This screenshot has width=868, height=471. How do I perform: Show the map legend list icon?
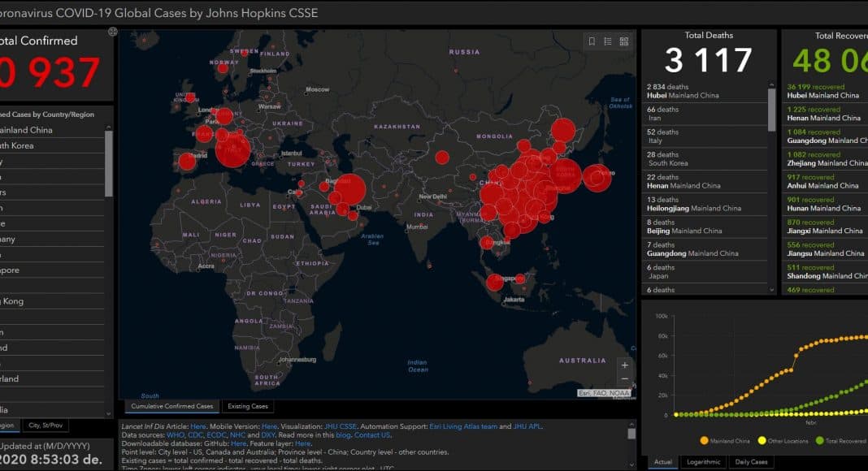click(x=608, y=41)
